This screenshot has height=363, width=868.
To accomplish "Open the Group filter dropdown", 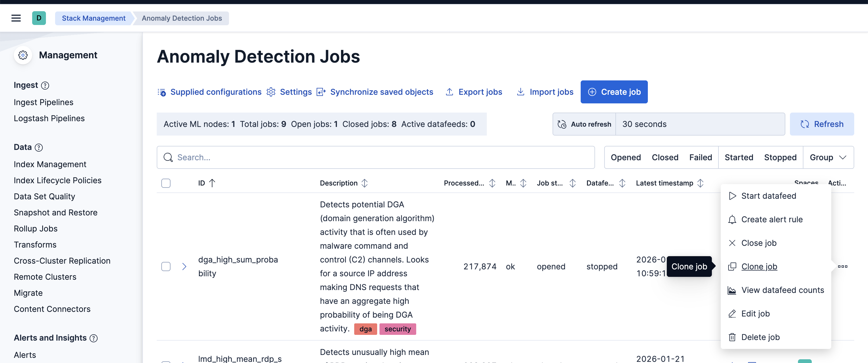I will (828, 157).
